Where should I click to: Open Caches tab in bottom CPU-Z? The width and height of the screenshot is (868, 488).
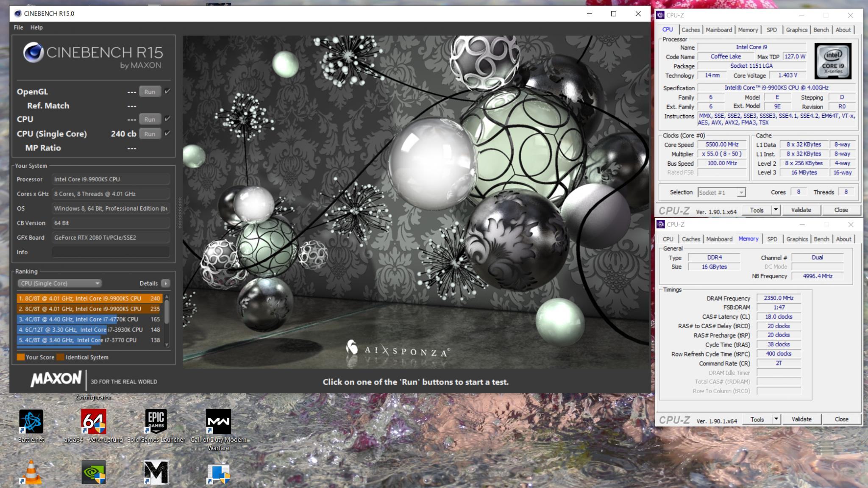click(x=691, y=239)
